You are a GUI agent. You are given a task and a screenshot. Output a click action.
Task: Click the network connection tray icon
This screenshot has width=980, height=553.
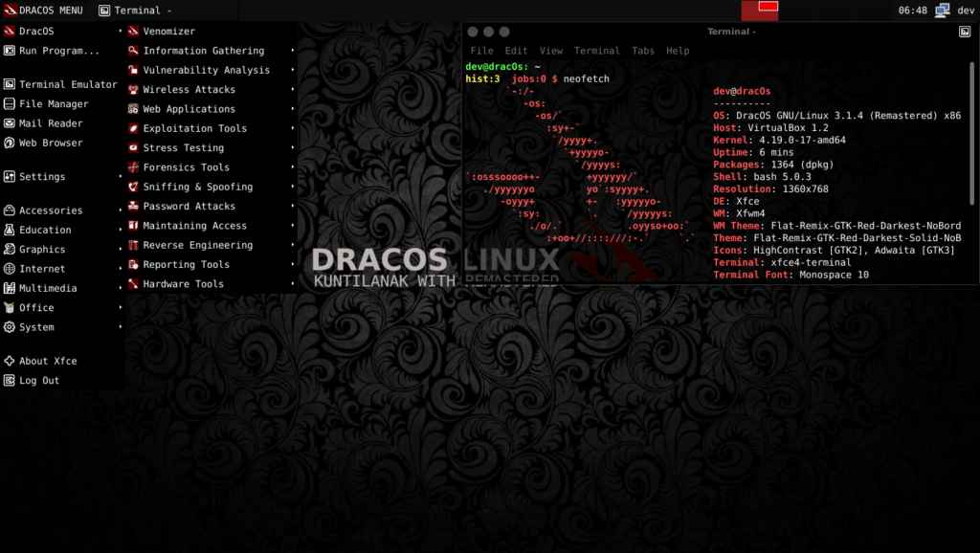(x=942, y=10)
